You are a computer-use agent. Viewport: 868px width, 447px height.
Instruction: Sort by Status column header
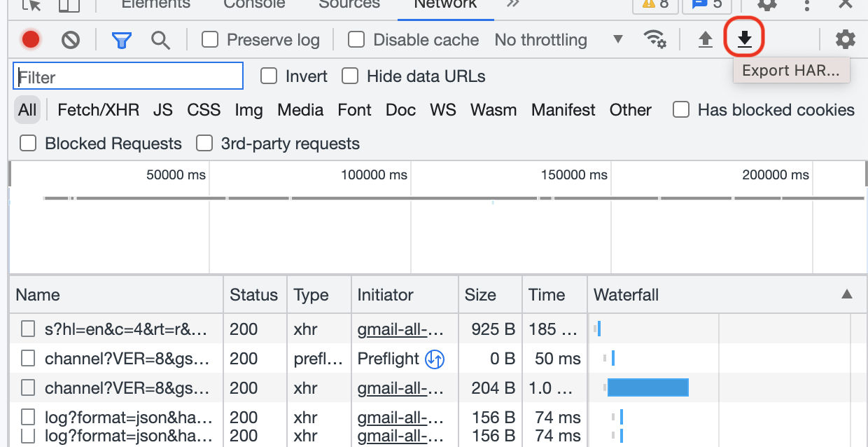click(x=255, y=294)
